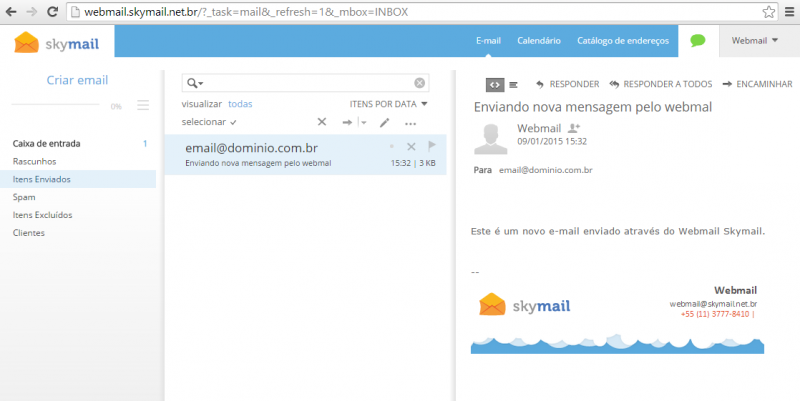Click the pencil edit icon in list toolbar

pyautogui.click(x=384, y=122)
